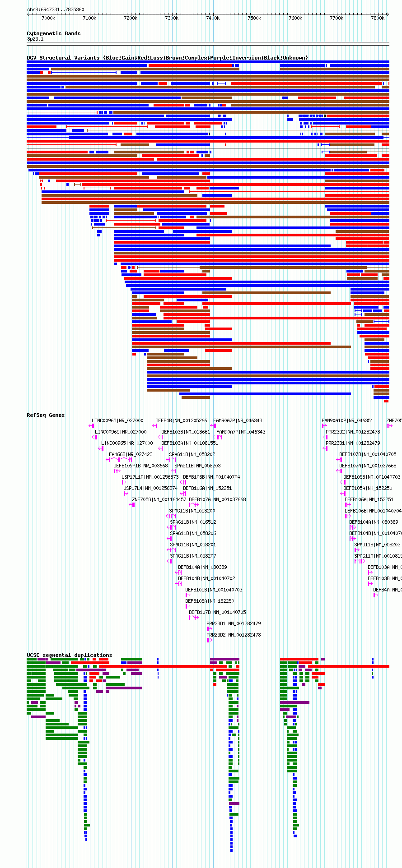402x868 pixels.
Task: Click the 7400k ruler position
Action: coord(213,18)
